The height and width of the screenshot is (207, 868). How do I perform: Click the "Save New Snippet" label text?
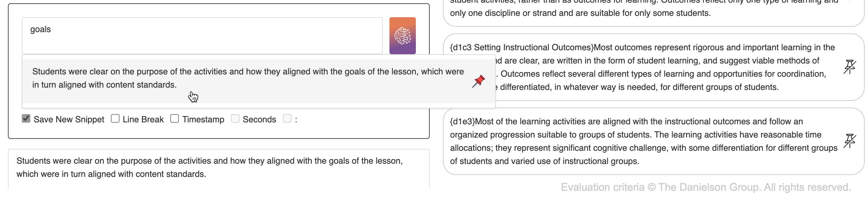pos(69,119)
